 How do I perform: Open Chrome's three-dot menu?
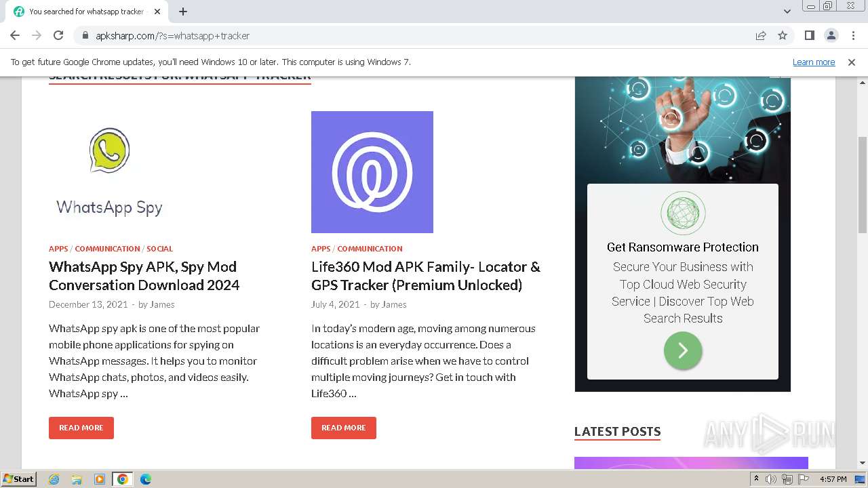[853, 35]
